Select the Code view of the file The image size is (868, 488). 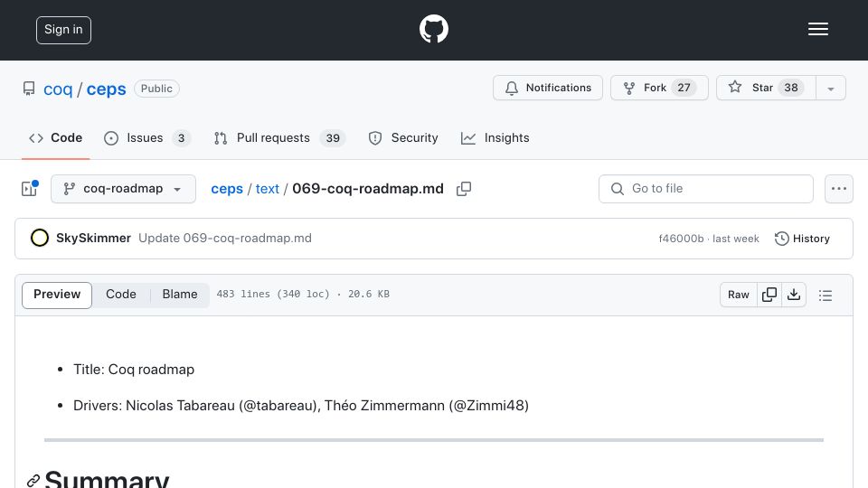tap(120, 295)
